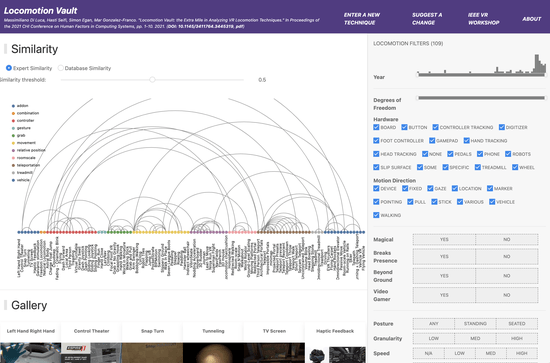The width and height of the screenshot is (550, 363).
Task: Click the brown teleportation legend dot
Action: point(13,165)
